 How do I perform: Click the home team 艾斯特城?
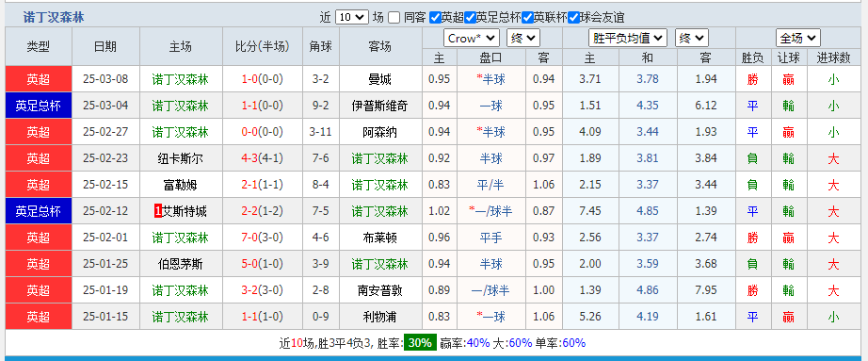tap(185, 211)
